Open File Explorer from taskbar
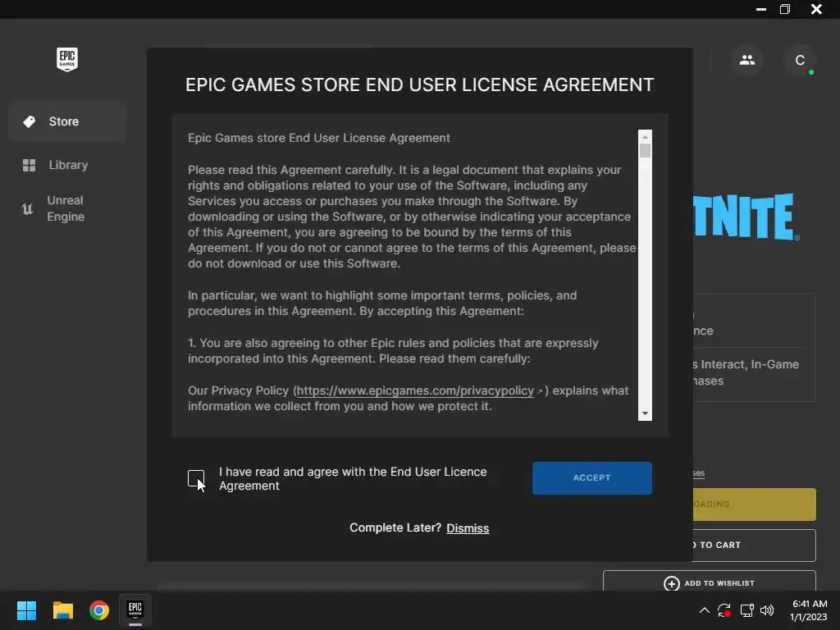840x630 pixels. coord(62,610)
